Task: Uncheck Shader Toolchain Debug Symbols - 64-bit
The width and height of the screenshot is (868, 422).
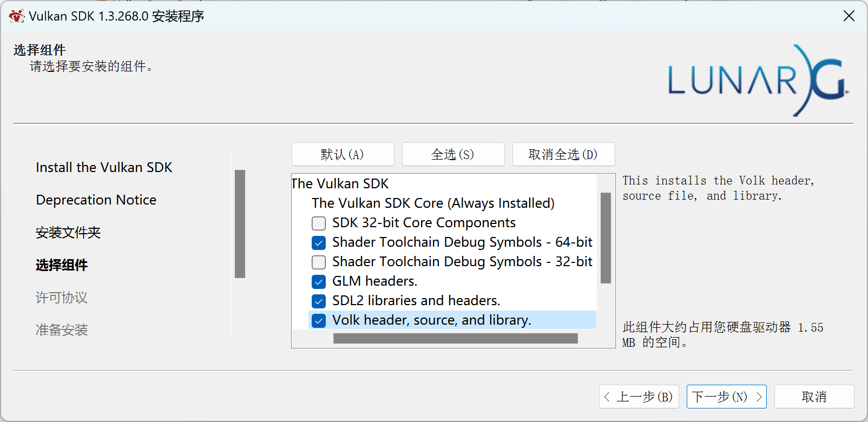Action: click(319, 242)
